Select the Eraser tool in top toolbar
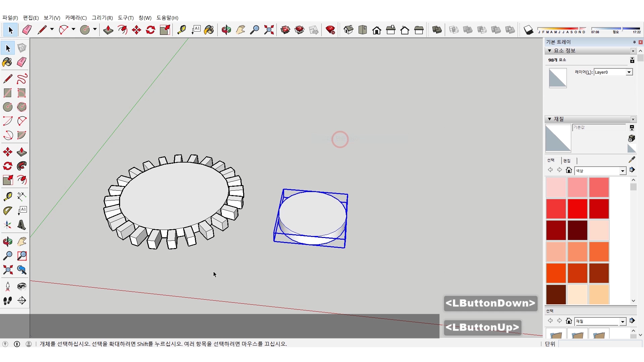Image resolution: width=644 pixels, height=362 pixels. pos(27,30)
